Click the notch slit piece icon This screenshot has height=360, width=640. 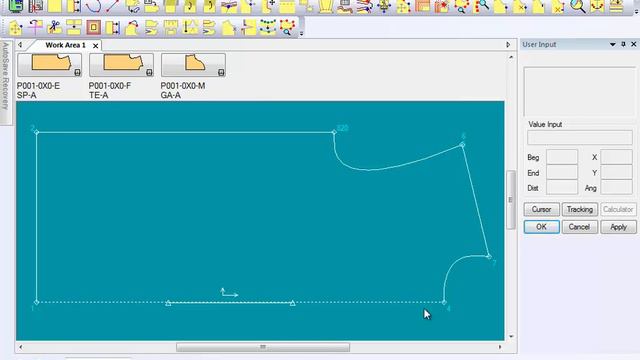click(248, 28)
